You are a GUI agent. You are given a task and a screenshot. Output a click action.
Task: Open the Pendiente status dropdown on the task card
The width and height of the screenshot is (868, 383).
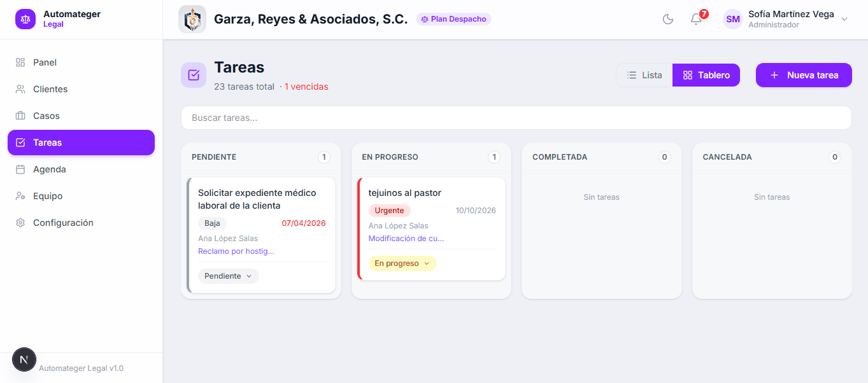pyautogui.click(x=228, y=275)
